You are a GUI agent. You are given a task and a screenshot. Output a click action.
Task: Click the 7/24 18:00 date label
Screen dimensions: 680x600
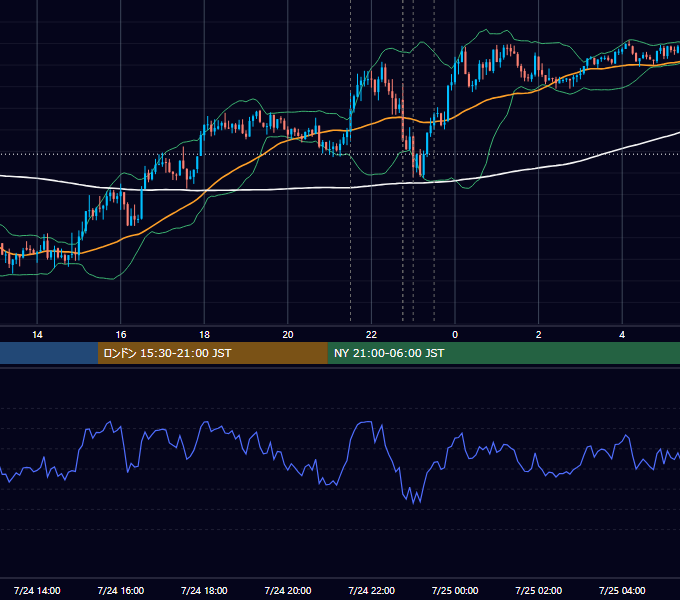click(x=204, y=590)
